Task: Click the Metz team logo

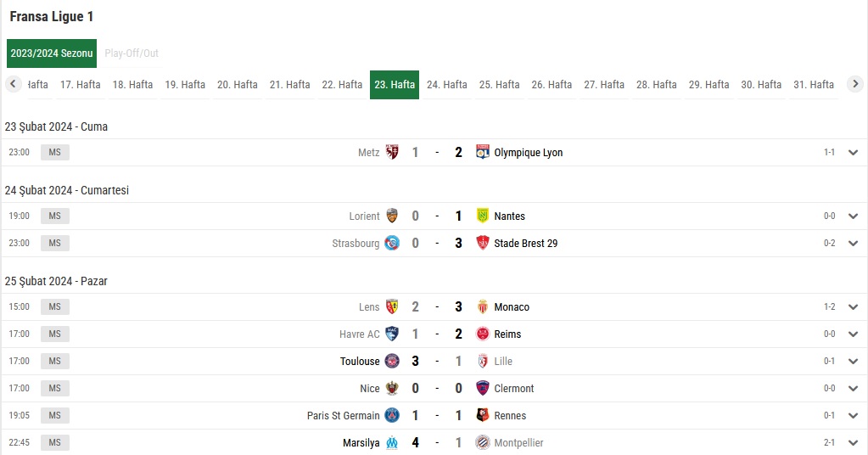Action: tap(392, 152)
